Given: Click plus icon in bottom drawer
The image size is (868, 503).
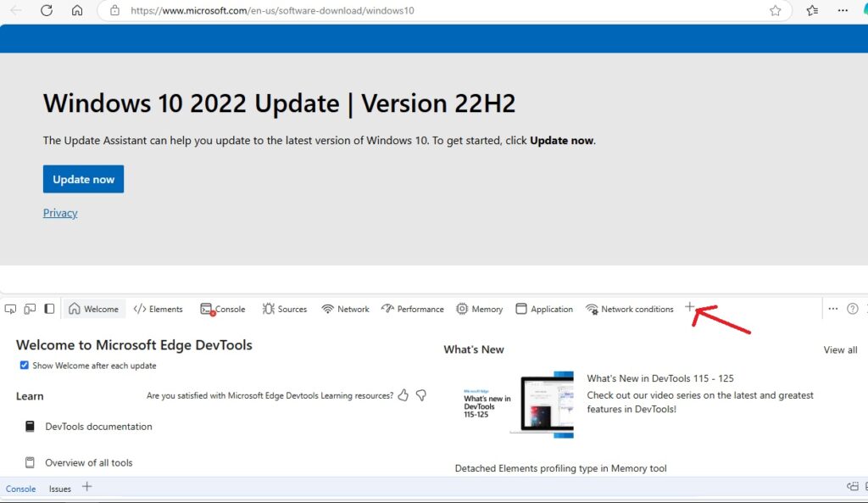Looking at the screenshot, I should point(87,487).
